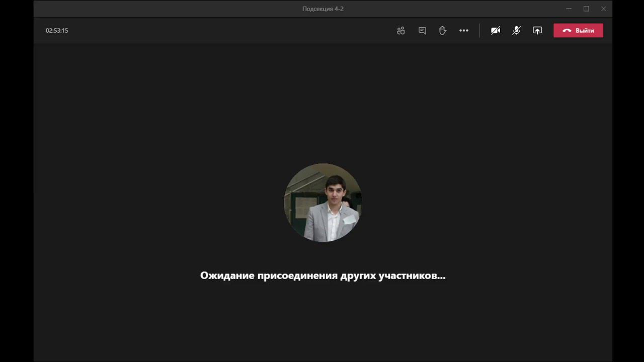Raise your hand in the meeting
Screen dimensions: 644x362
443,31
